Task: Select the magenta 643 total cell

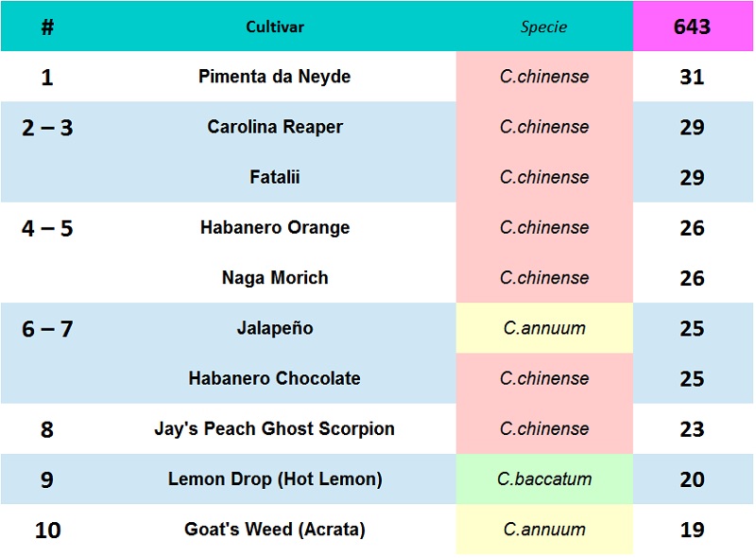Action: pyautogui.click(x=693, y=26)
